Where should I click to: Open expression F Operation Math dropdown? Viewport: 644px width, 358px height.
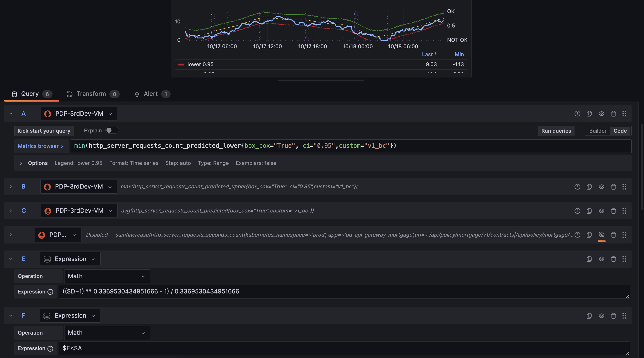[x=107, y=333]
